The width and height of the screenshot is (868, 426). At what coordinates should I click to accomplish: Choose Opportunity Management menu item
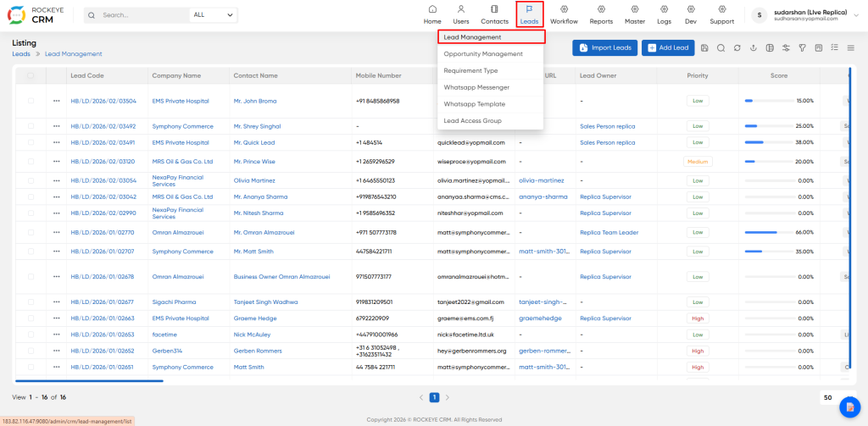[491, 54]
